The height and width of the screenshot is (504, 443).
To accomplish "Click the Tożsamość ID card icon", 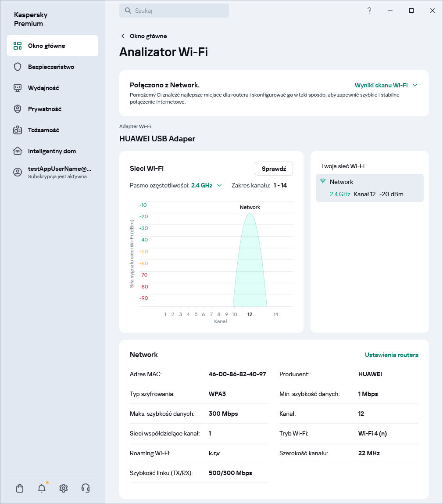I will coord(18,130).
